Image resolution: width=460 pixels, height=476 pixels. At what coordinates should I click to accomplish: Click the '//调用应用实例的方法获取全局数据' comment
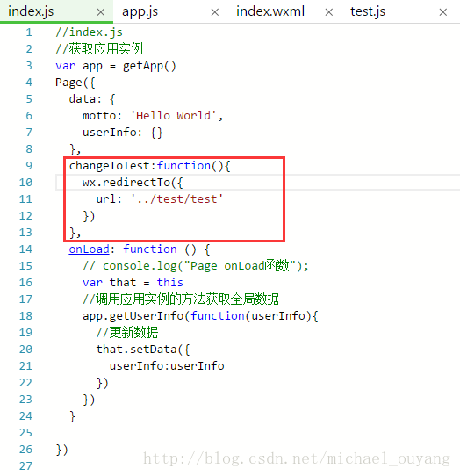pos(181,299)
